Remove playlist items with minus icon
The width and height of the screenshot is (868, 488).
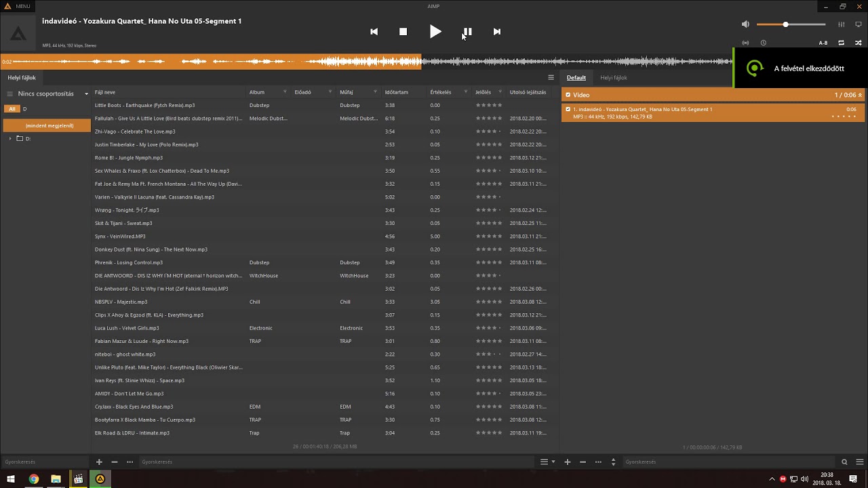pyautogui.click(x=583, y=462)
